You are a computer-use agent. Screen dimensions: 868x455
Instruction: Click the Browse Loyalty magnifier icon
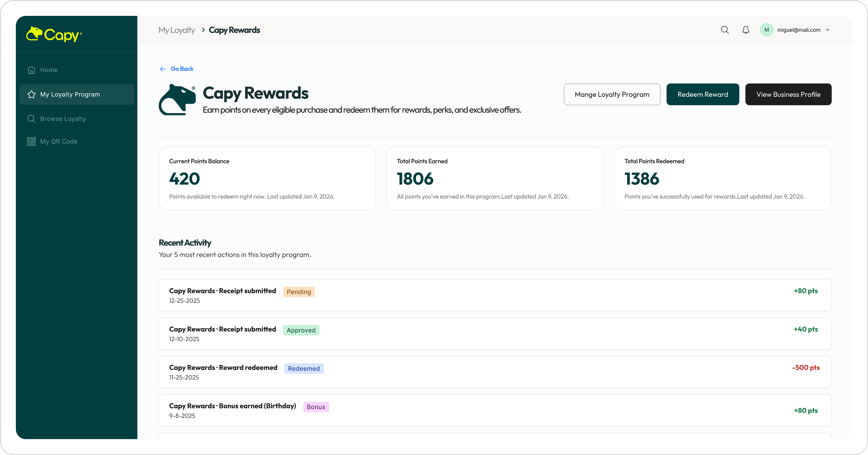31,119
